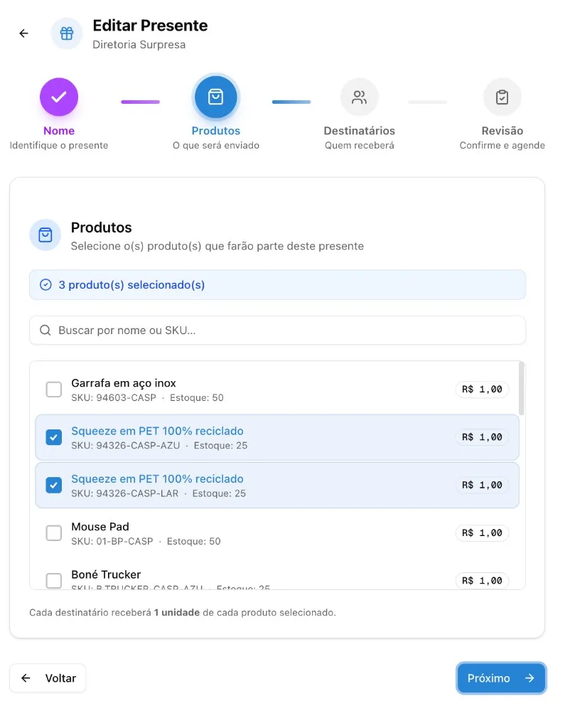Image resolution: width=565 pixels, height=728 pixels.
Task: Click the product list vertical scrollbar
Action: click(522, 389)
